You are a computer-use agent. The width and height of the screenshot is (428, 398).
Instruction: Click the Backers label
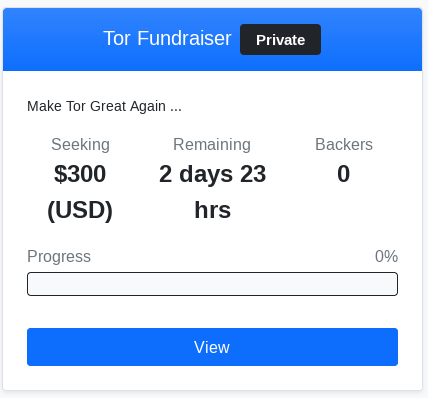[344, 145]
